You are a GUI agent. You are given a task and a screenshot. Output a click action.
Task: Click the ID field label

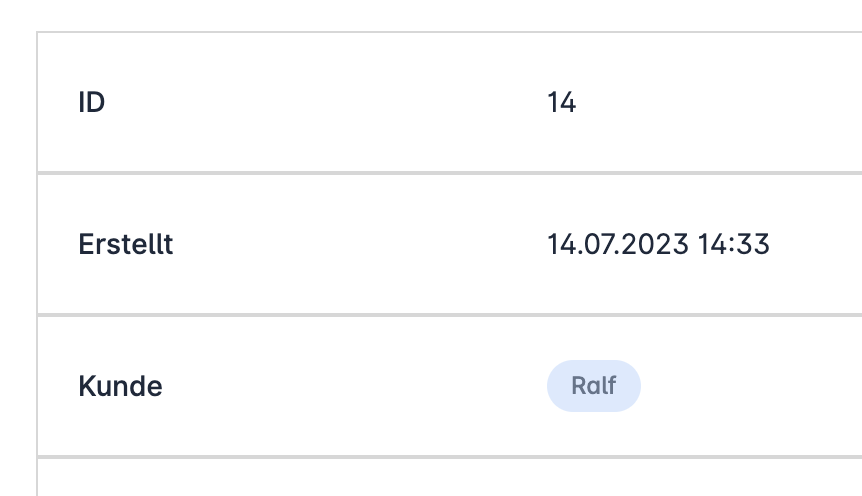coord(91,102)
